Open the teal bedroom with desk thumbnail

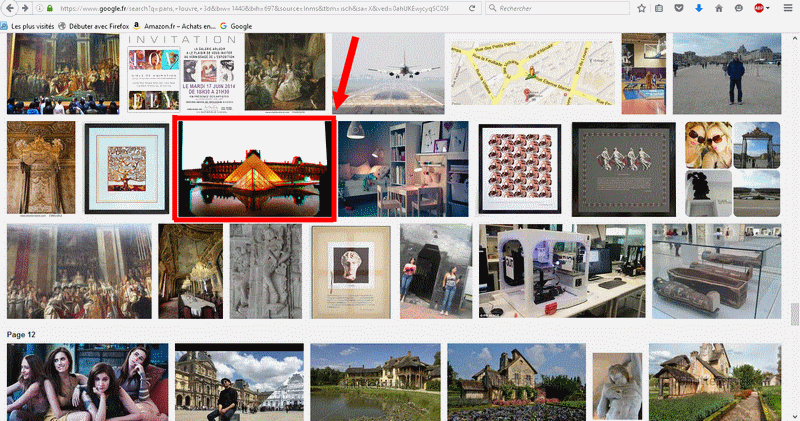[403, 168]
